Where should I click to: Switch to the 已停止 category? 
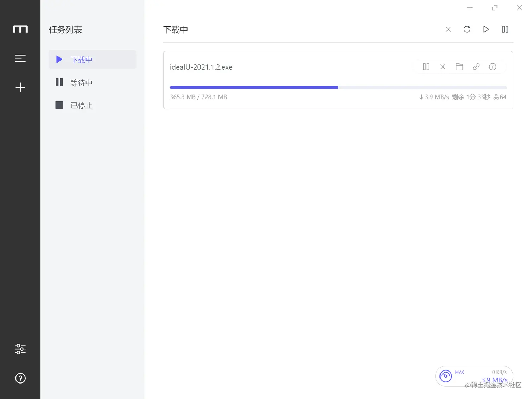click(81, 105)
